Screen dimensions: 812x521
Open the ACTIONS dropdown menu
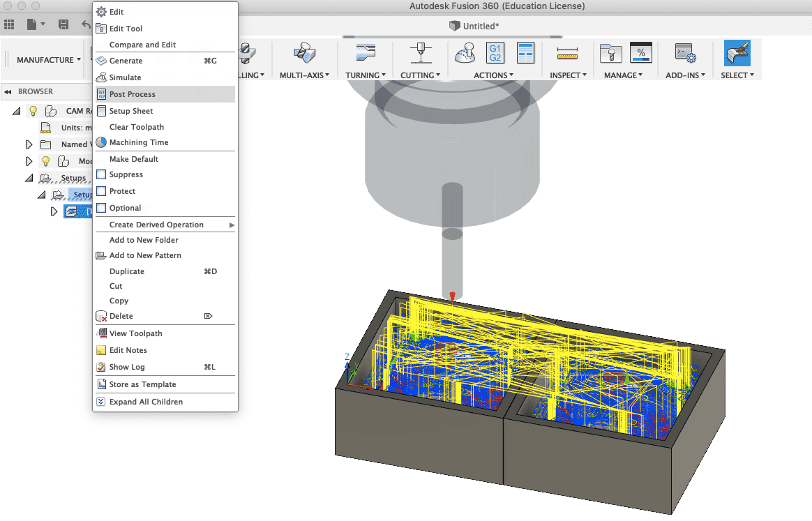pyautogui.click(x=493, y=75)
